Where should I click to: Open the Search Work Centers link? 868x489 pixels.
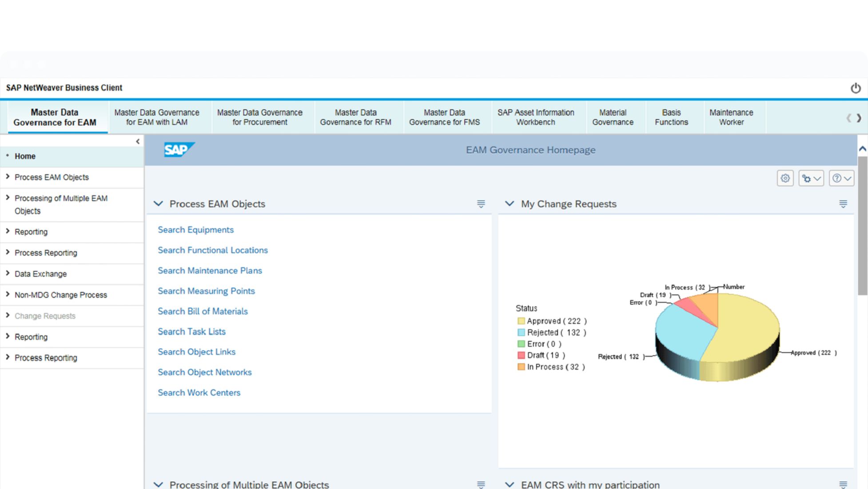click(199, 393)
